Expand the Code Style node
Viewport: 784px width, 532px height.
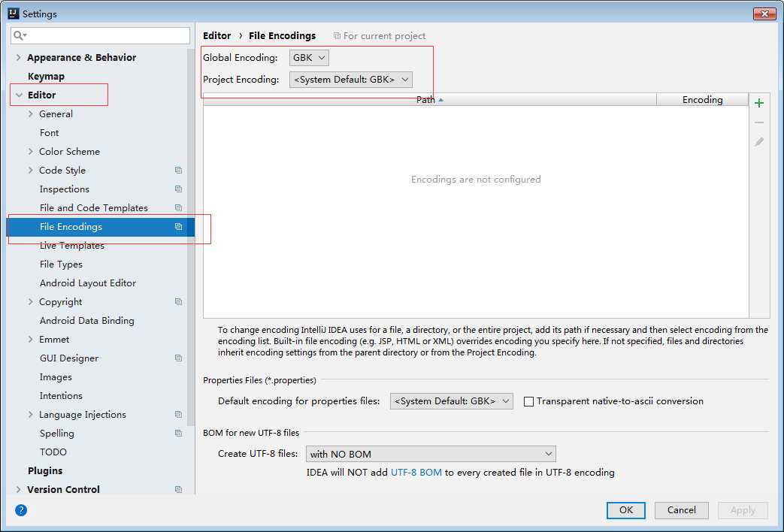click(31, 170)
